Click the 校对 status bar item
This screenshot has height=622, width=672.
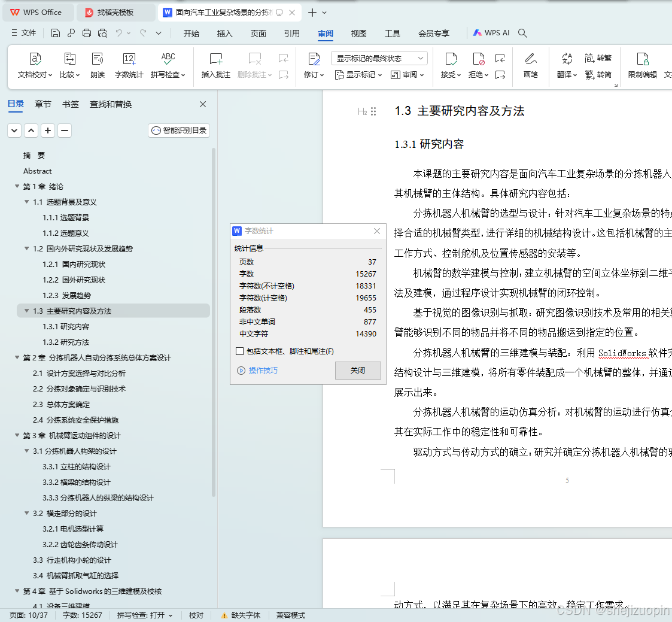pyautogui.click(x=196, y=615)
